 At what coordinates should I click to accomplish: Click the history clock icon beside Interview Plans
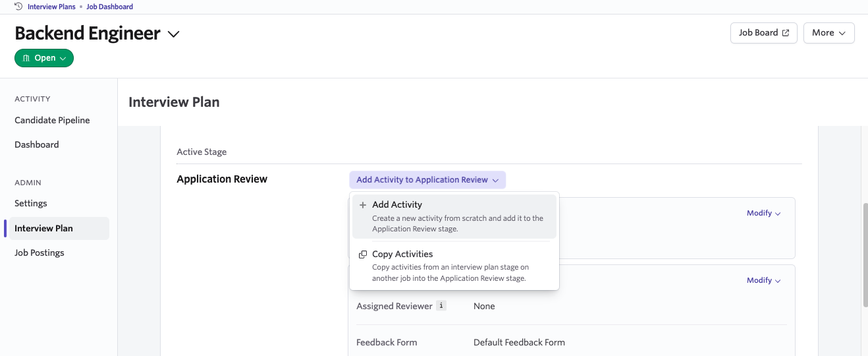coord(18,7)
